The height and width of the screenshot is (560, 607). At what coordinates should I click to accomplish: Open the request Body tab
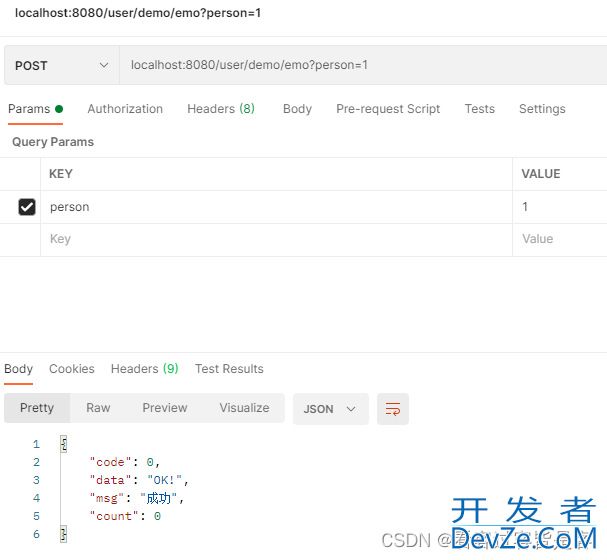coord(297,109)
